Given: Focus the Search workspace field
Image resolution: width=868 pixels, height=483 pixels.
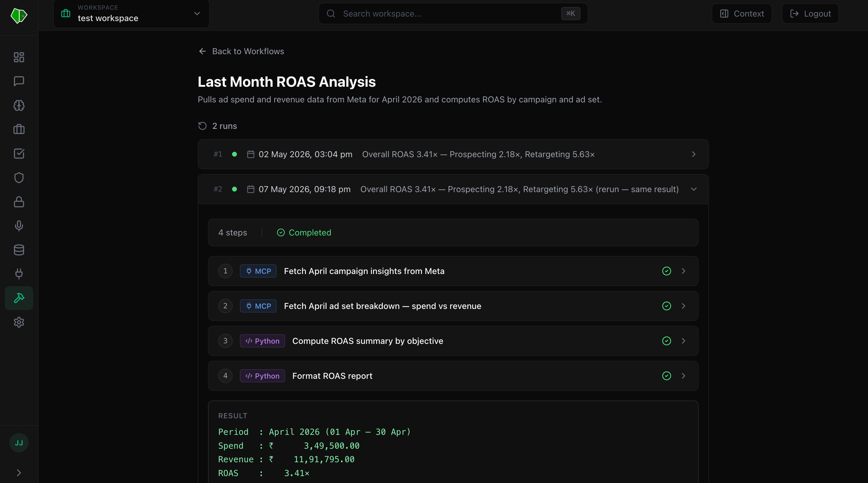Looking at the screenshot, I should click(x=453, y=14).
